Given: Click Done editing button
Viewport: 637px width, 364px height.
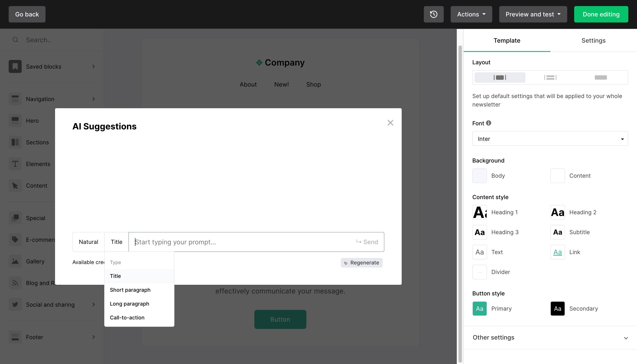Looking at the screenshot, I should [601, 14].
